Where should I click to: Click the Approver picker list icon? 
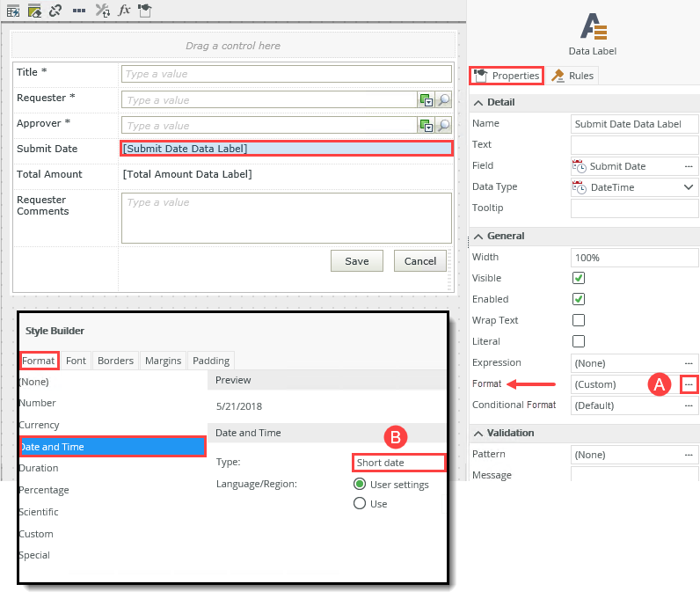(x=426, y=126)
